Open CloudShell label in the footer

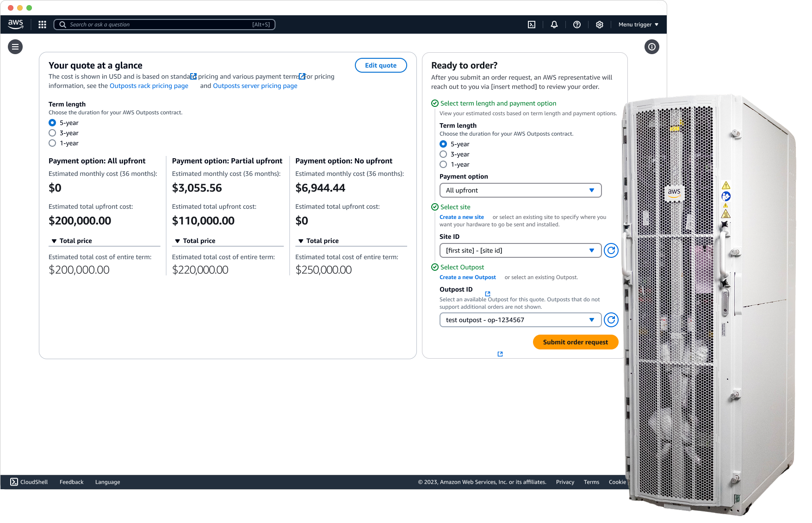point(34,482)
